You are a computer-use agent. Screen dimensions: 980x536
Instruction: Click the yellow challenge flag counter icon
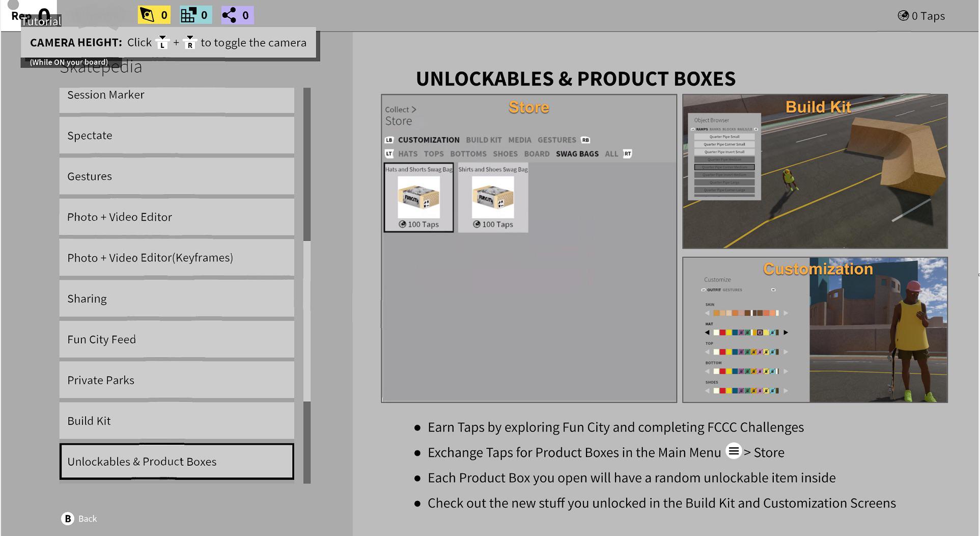(x=147, y=15)
